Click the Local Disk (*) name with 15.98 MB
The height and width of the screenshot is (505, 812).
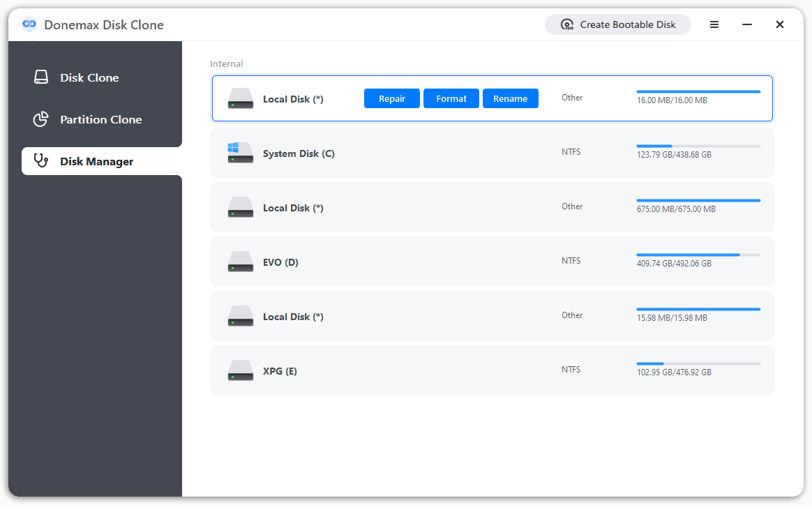coord(293,317)
